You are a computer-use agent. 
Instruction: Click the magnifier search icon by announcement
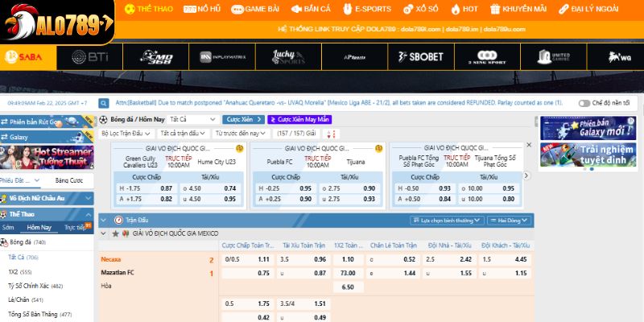click(x=104, y=103)
